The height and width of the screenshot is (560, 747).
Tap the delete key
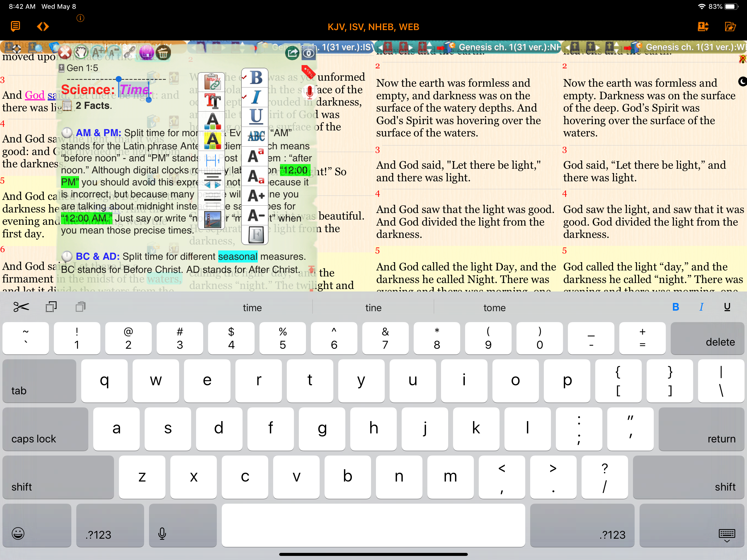[x=707, y=338]
